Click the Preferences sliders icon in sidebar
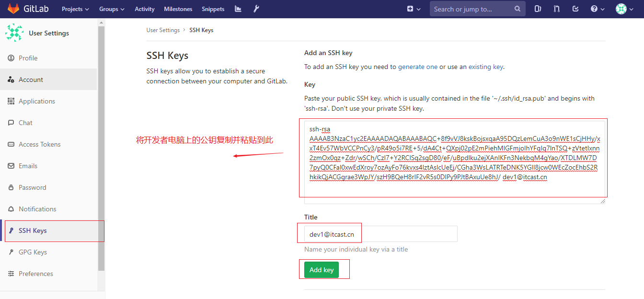Viewport: 644px width, 299px height. click(11, 274)
